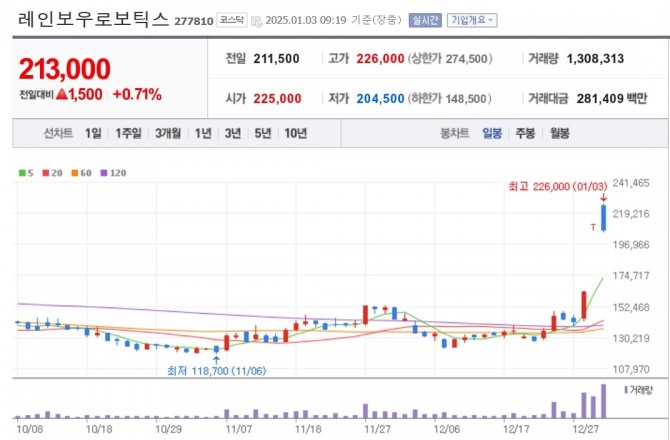The width and height of the screenshot is (670, 440).
Task: Click the trading volume value 1,308,313
Action: pyautogui.click(x=595, y=59)
